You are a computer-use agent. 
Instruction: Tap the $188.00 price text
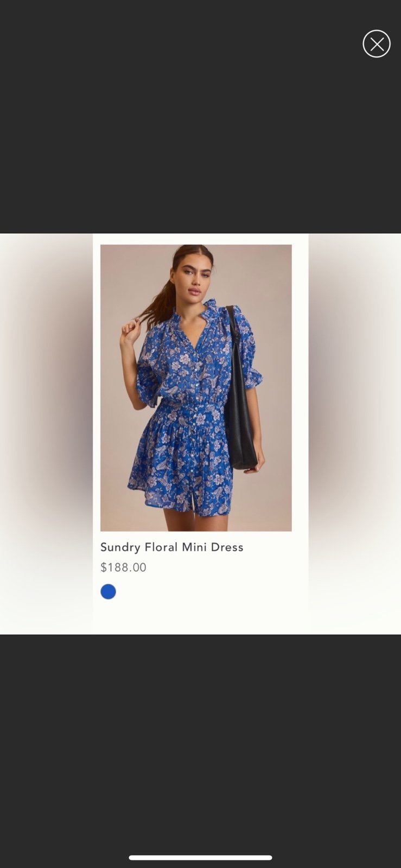(x=123, y=567)
